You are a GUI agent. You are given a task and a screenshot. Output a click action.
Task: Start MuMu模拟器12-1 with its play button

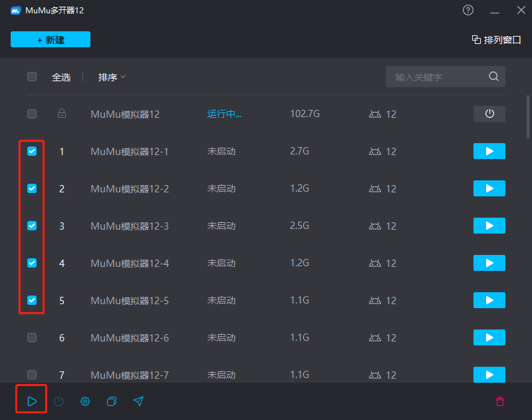pyautogui.click(x=489, y=151)
